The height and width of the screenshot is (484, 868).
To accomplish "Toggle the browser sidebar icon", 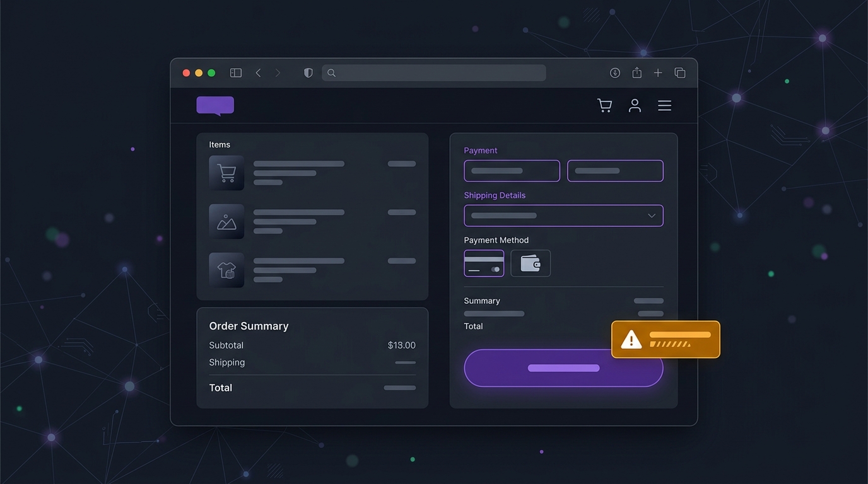I will (x=236, y=73).
